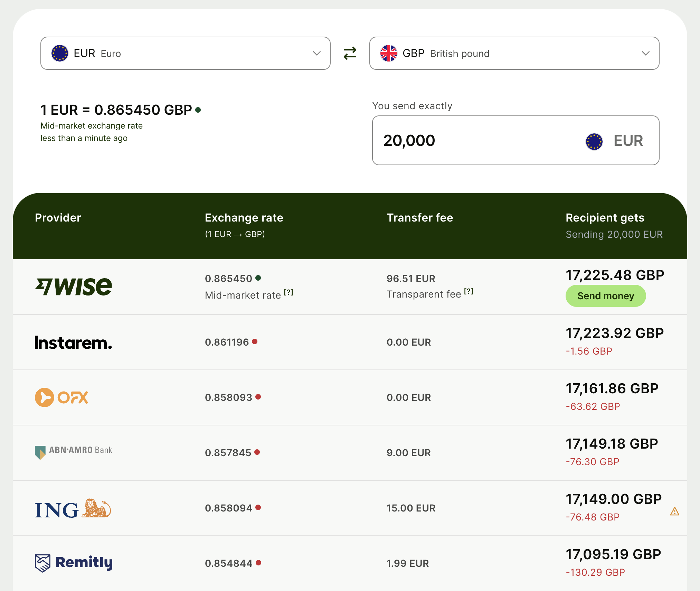Click the OFX 17,161.86 GBP amount
The image size is (700, 591).
point(612,388)
